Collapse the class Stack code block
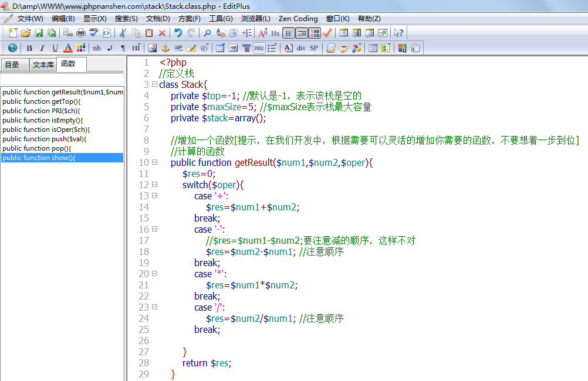The image size is (588, 381). point(154,84)
